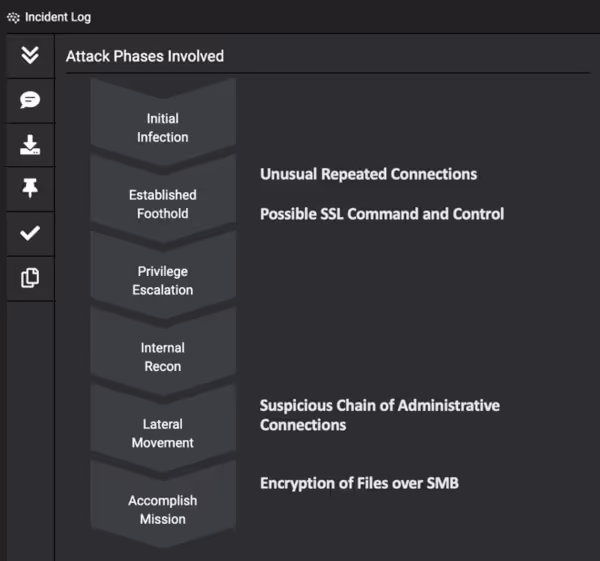Select the Established Foothold phase

[163, 204]
